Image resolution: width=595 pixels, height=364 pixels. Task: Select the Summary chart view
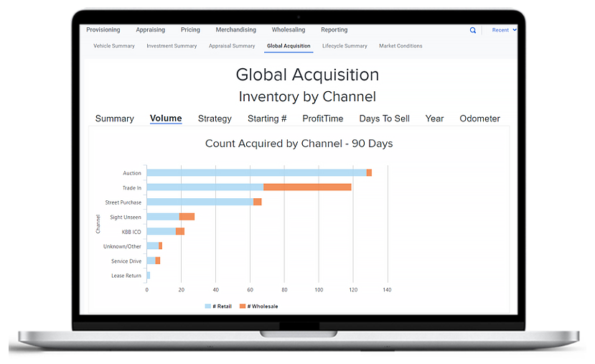click(x=114, y=118)
